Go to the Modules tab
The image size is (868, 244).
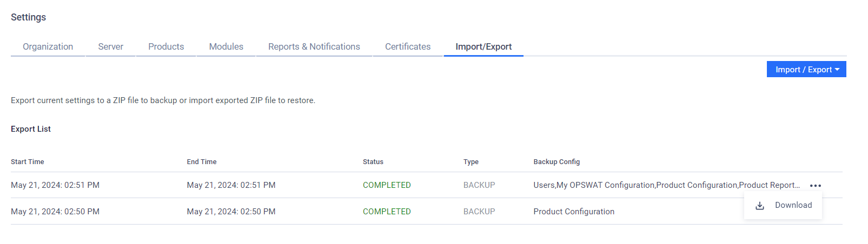click(226, 46)
